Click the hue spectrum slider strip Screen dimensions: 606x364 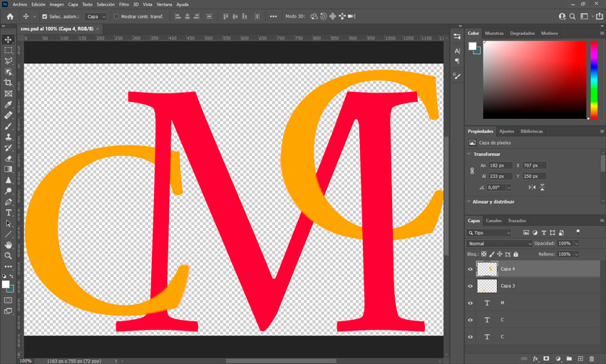tap(593, 78)
